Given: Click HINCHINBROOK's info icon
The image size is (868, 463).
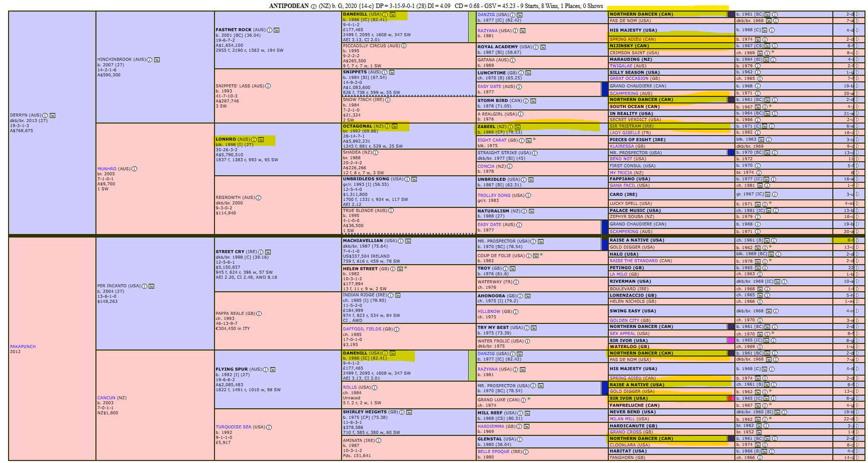Looking at the screenshot, I should [150, 60].
